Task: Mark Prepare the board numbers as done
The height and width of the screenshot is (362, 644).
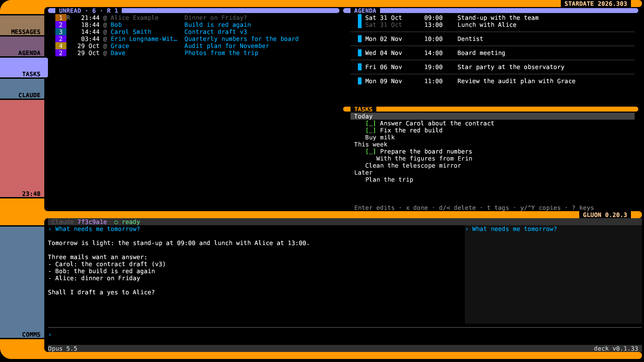Action: pyautogui.click(x=371, y=152)
